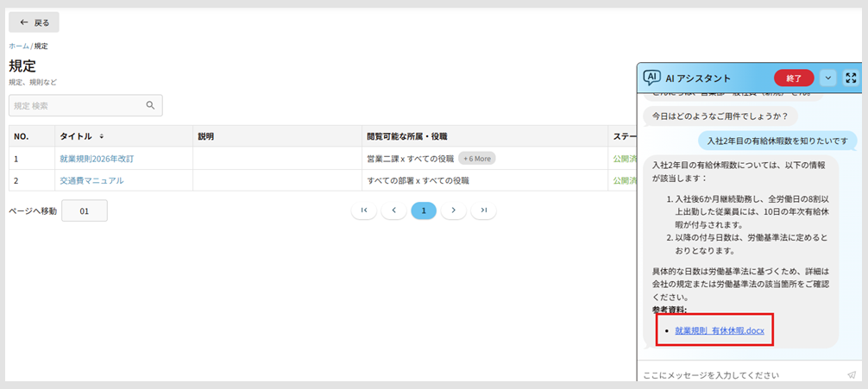
Task: Open the ホーム breadcrumb link
Action: pyautogui.click(x=19, y=46)
